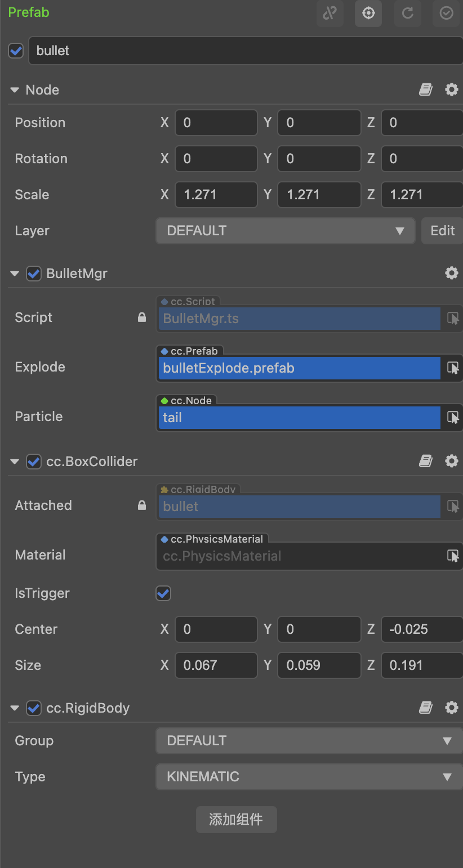Toggle the IsTrigger checkbox
463x868 pixels.
pyautogui.click(x=163, y=593)
